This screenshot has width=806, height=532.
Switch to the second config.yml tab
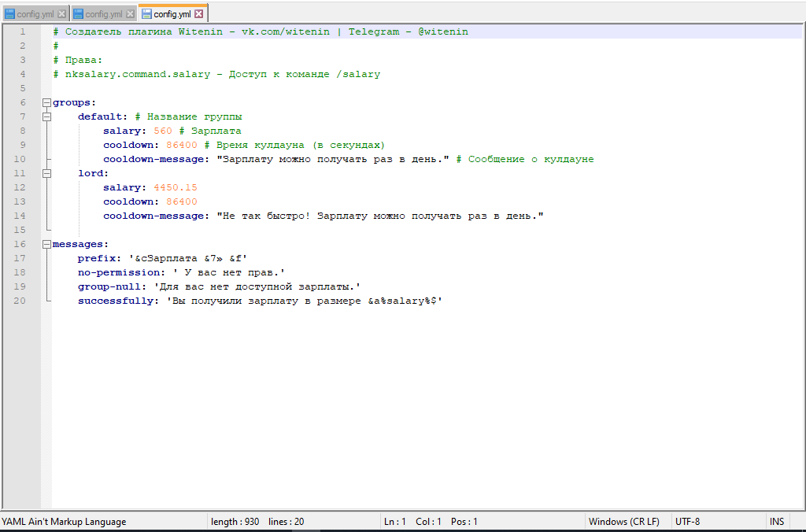point(104,14)
